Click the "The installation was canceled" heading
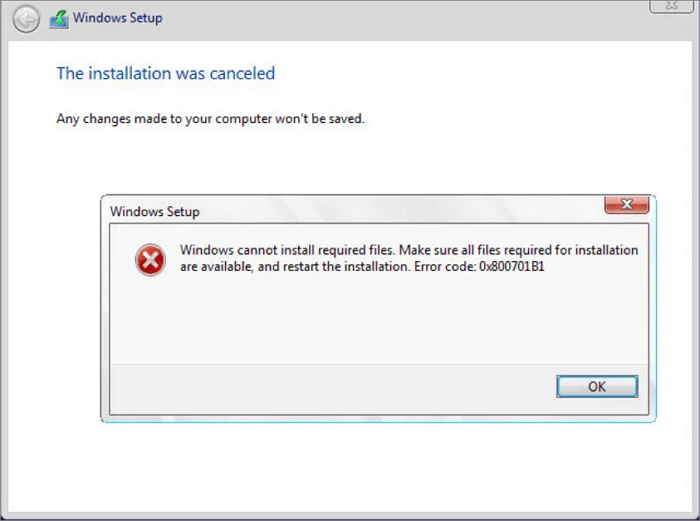This screenshot has height=521, width=700. coord(165,73)
